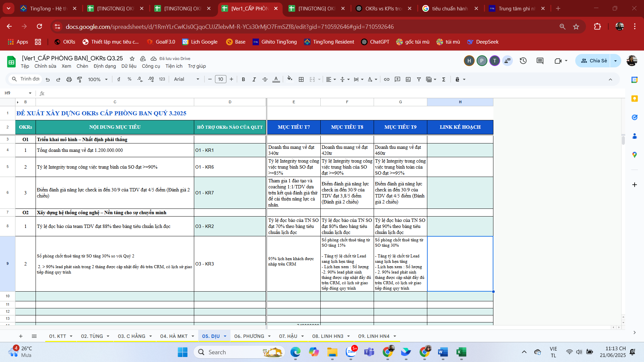Click the fill color bucket icon
The width and height of the screenshot is (644, 362).
pos(290,79)
